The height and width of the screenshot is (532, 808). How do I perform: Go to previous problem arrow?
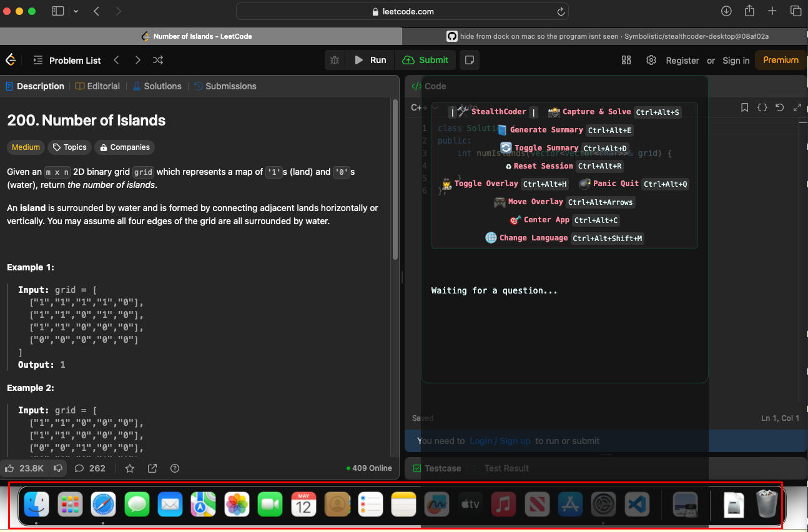click(116, 60)
